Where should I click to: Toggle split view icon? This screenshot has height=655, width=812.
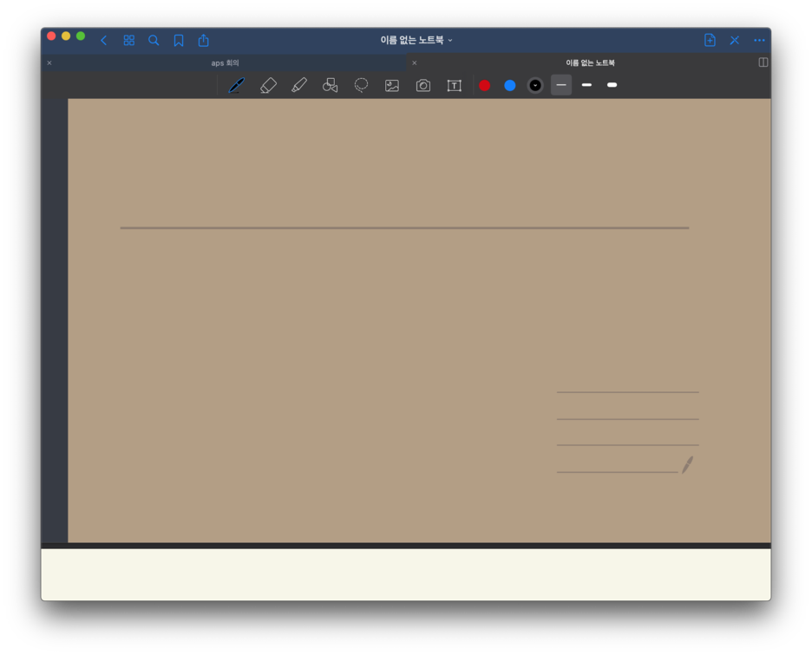(x=763, y=62)
